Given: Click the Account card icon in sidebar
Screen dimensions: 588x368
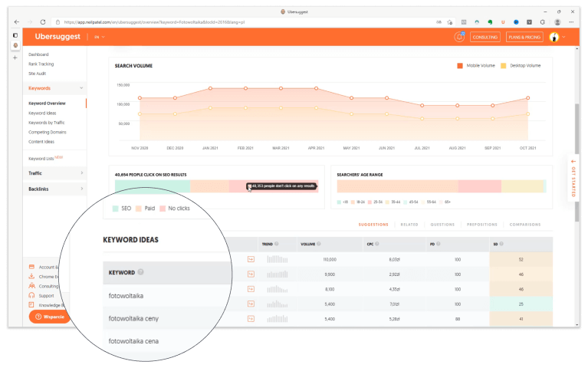Looking at the screenshot, I should [x=32, y=267].
